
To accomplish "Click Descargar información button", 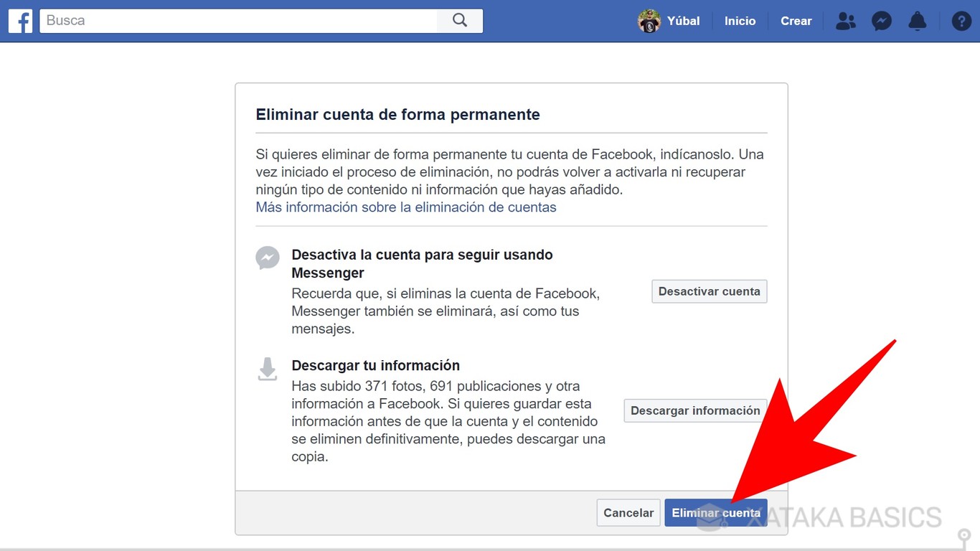I will tap(695, 410).
